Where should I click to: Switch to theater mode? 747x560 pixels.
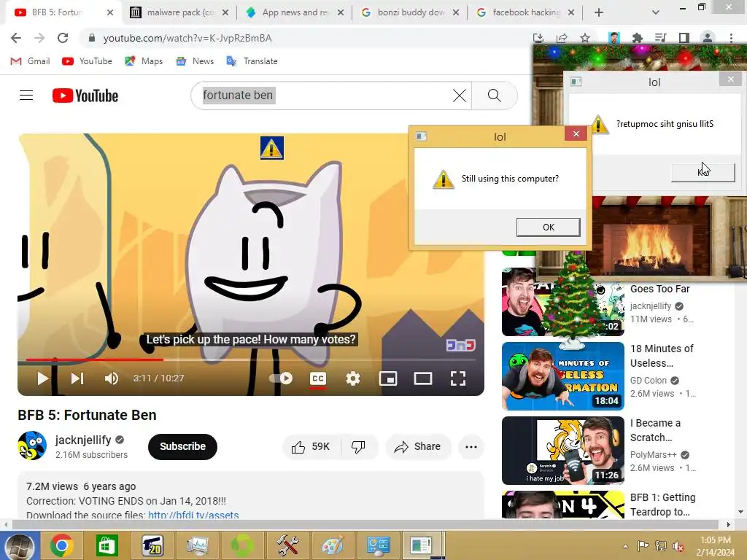423,378
